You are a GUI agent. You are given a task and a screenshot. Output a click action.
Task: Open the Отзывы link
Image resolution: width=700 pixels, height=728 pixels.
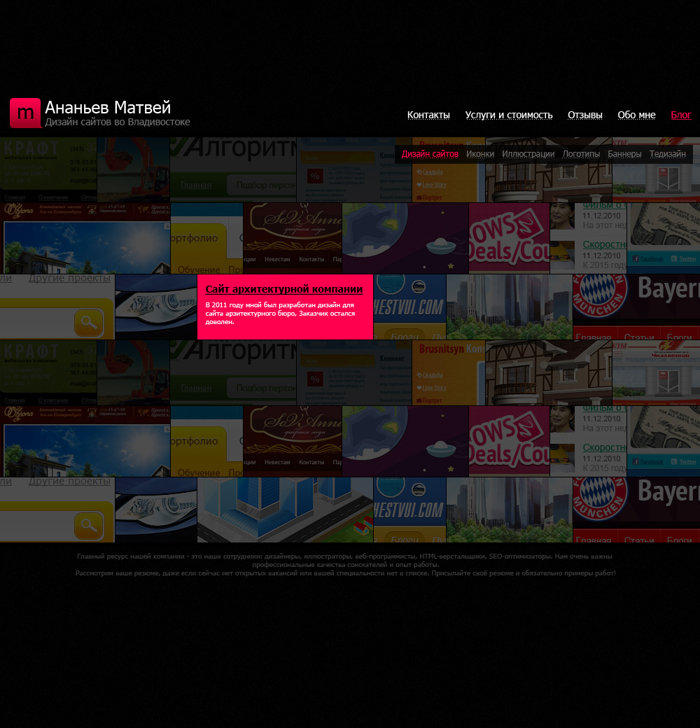(584, 115)
